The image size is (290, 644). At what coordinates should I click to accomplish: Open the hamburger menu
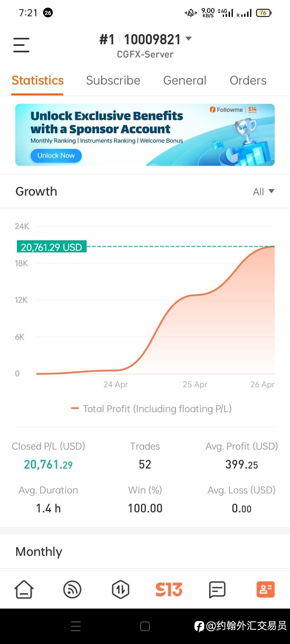(21, 45)
